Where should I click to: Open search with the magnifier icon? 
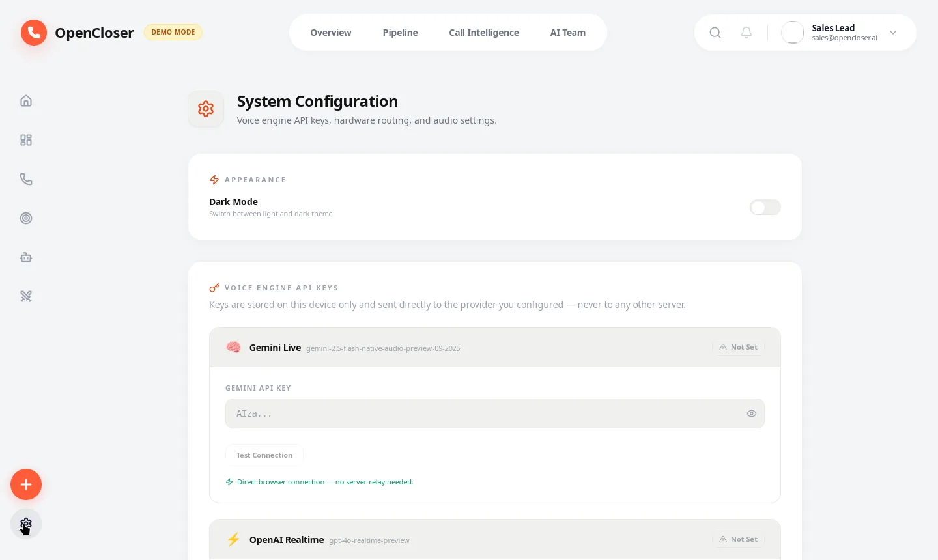pyautogui.click(x=715, y=33)
